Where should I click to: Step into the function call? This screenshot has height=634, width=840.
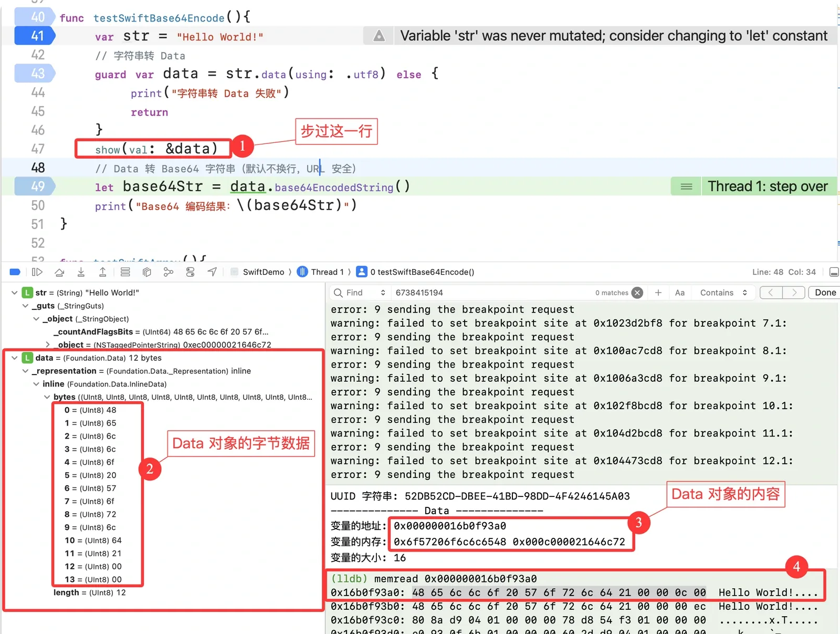[x=81, y=272]
